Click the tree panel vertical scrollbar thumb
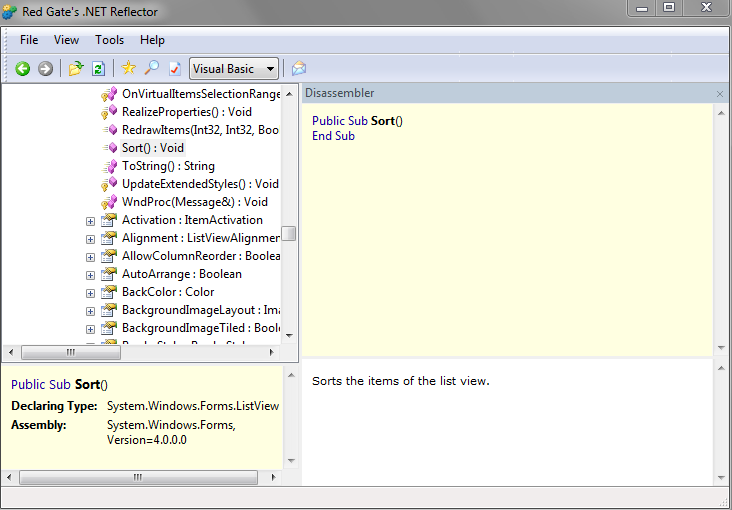This screenshot has width=732, height=510. point(289,234)
